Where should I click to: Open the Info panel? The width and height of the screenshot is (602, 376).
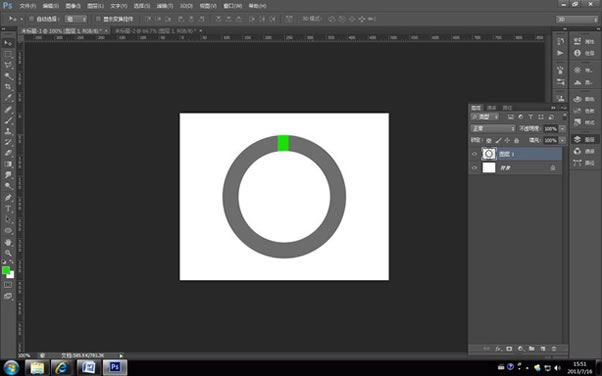coord(584,53)
